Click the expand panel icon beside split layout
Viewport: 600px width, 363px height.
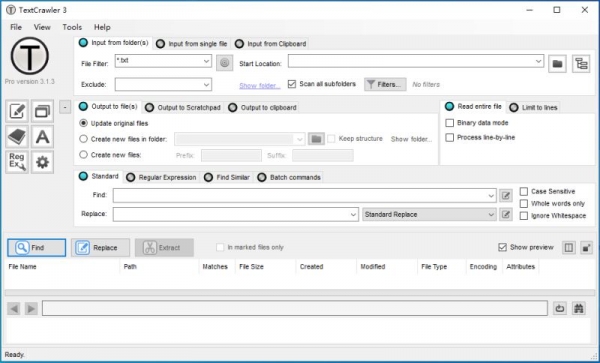[586, 247]
